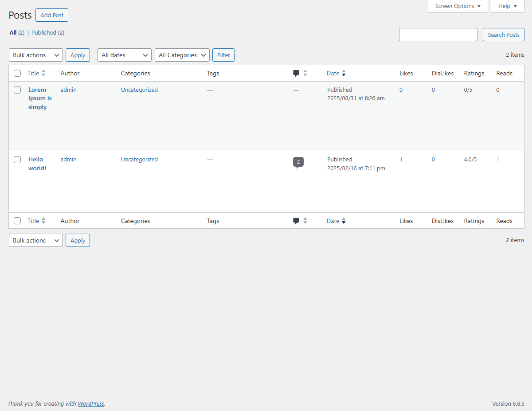Click the bottom Title column sort arrows
This screenshot has height=411, width=532.
tap(43, 220)
